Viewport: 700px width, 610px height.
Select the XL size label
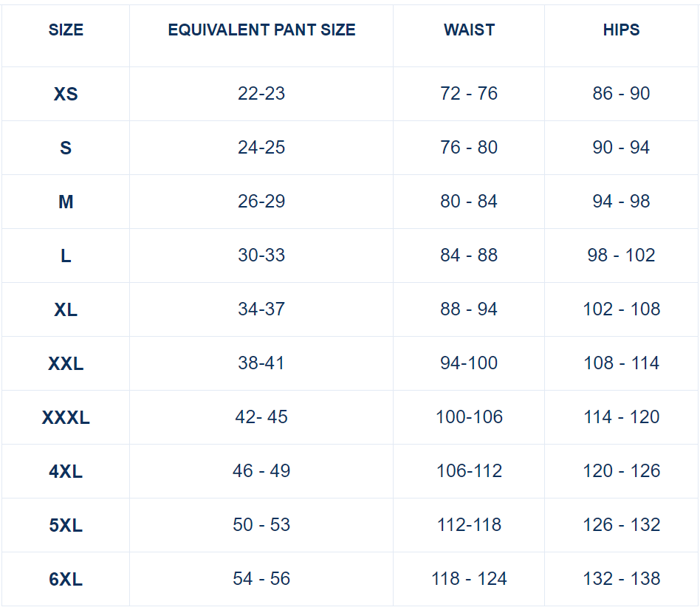pos(66,310)
